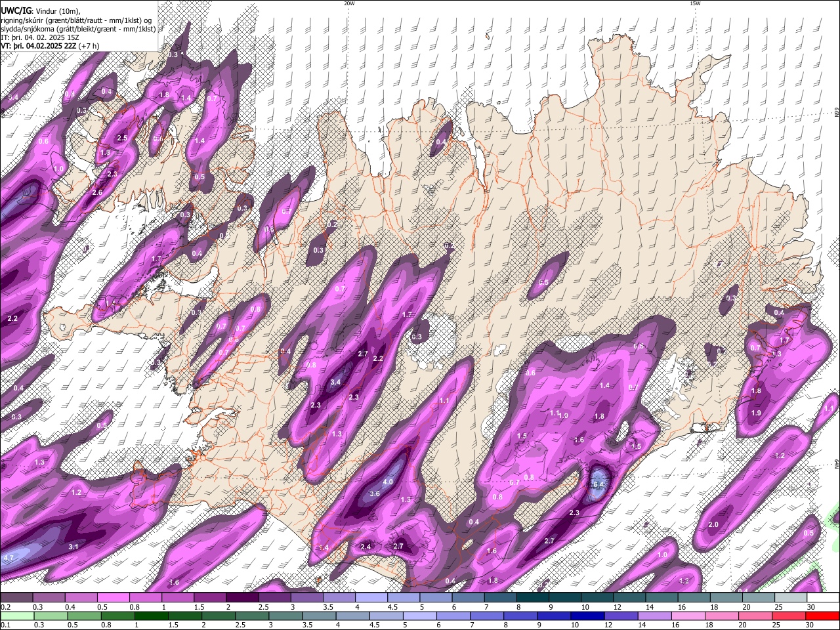Viewport: 840px width, 630px height.
Task: Click the 2.4 precipitation value on the map
Action: pos(366,547)
